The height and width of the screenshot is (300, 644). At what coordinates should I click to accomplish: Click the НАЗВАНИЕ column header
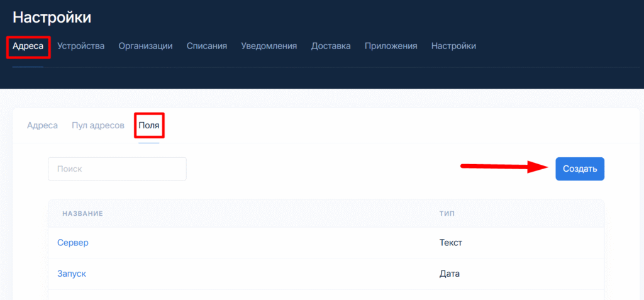tap(82, 214)
